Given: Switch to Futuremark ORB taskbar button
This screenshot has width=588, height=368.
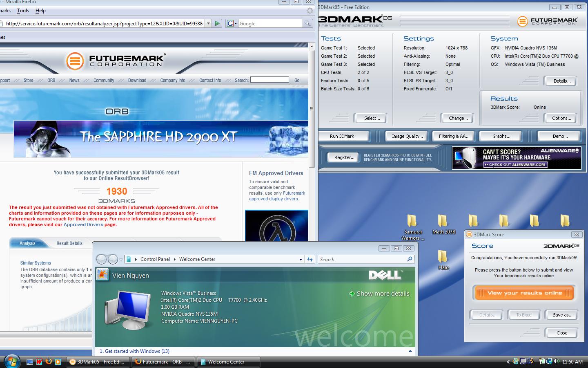Looking at the screenshot, I should point(163,362).
